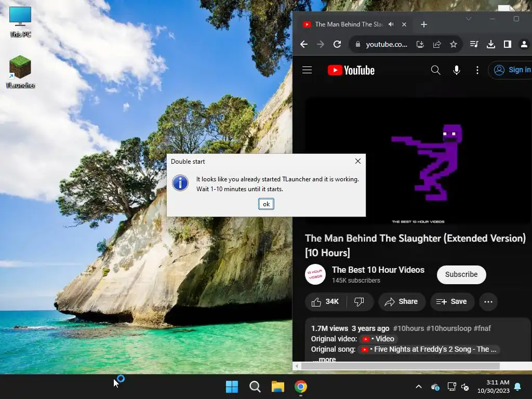The width and height of the screenshot is (532, 399).
Task: Open network tray icon
Action: pos(451,387)
